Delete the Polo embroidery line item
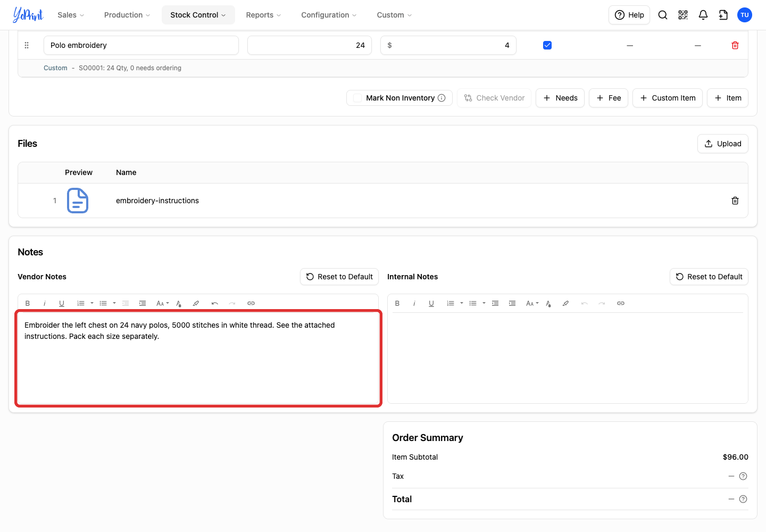Image resolution: width=766 pixels, height=532 pixels. point(735,45)
